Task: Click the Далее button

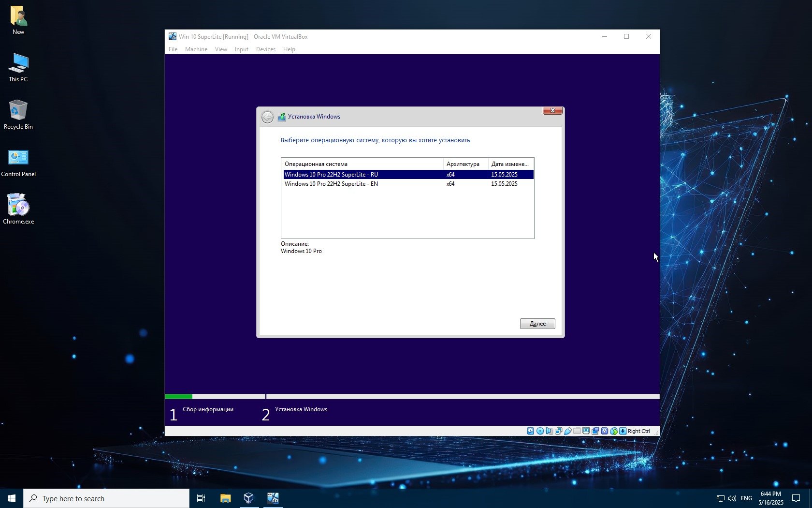Action: tap(537, 324)
